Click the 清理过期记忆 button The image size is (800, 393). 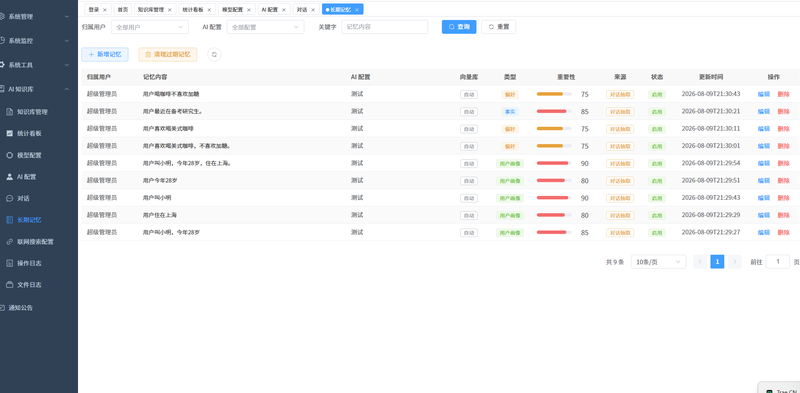pos(168,54)
